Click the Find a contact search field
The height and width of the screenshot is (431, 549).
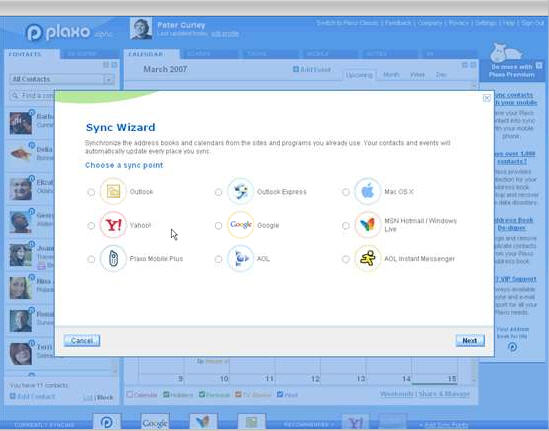[x=32, y=96]
